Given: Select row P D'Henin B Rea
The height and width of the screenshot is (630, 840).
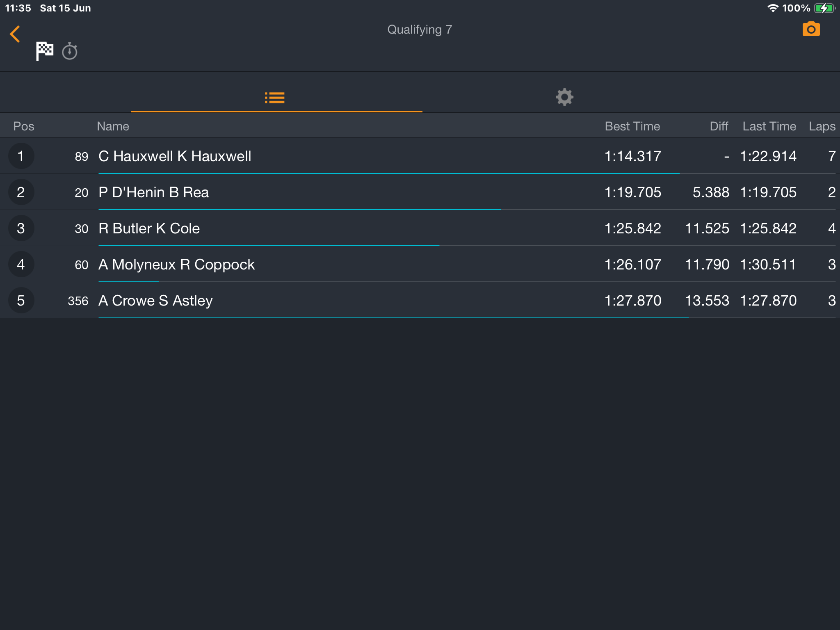Looking at the screenshot, I should pos(420,192).
